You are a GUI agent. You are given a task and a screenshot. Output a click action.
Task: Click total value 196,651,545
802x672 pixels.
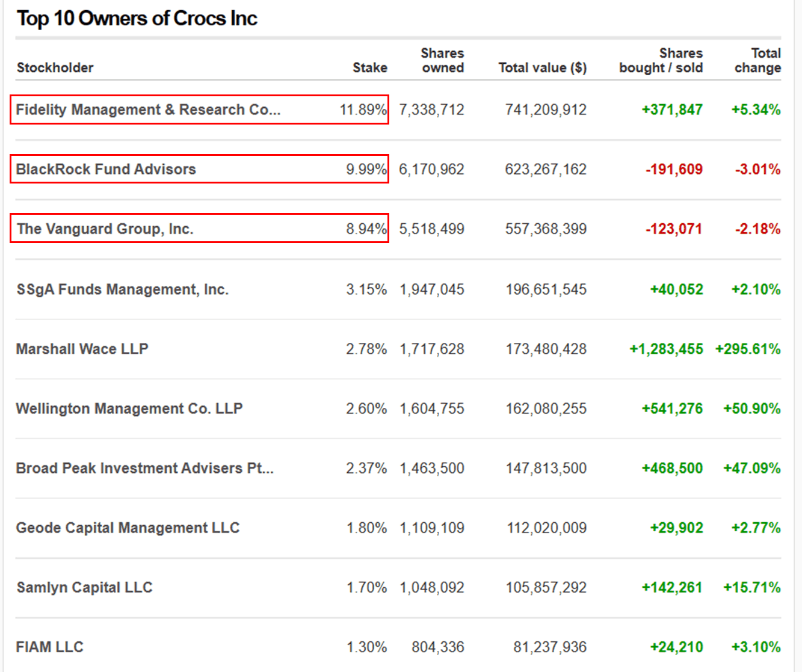(x=546, y=289)
